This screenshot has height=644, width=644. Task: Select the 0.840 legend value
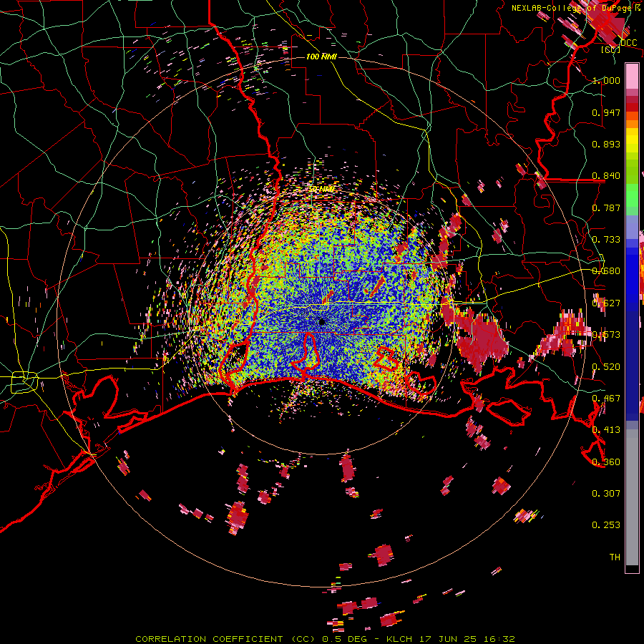(606, 176)
